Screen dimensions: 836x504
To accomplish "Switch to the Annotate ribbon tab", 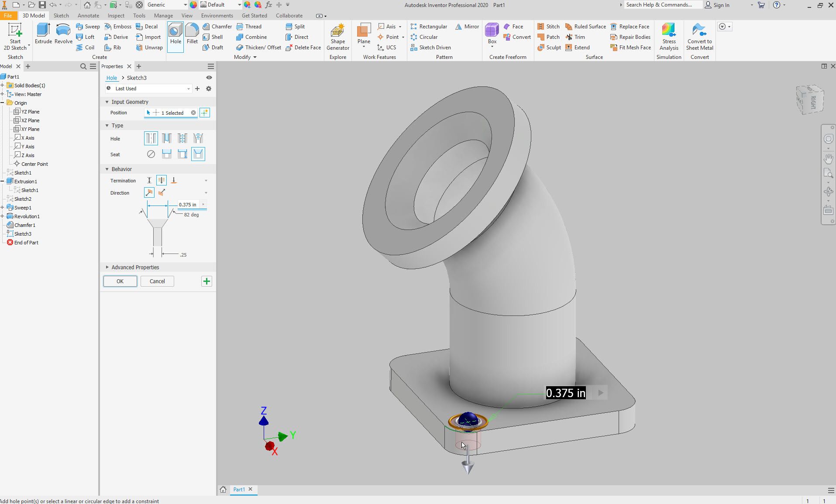I will click(88, 15).
